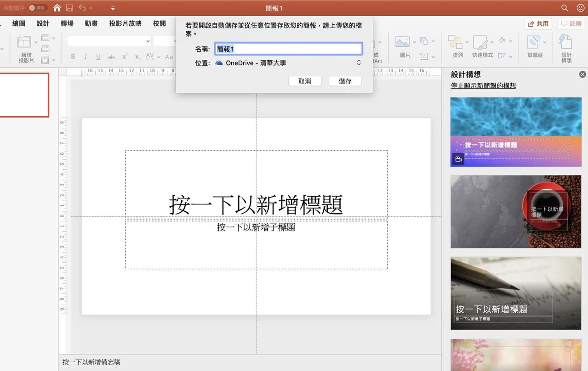Image resolution: width=588 pixels, height=371 pixels.
Task: Select the pencil design idea thumbnail
Action: [x=516, y=293]
